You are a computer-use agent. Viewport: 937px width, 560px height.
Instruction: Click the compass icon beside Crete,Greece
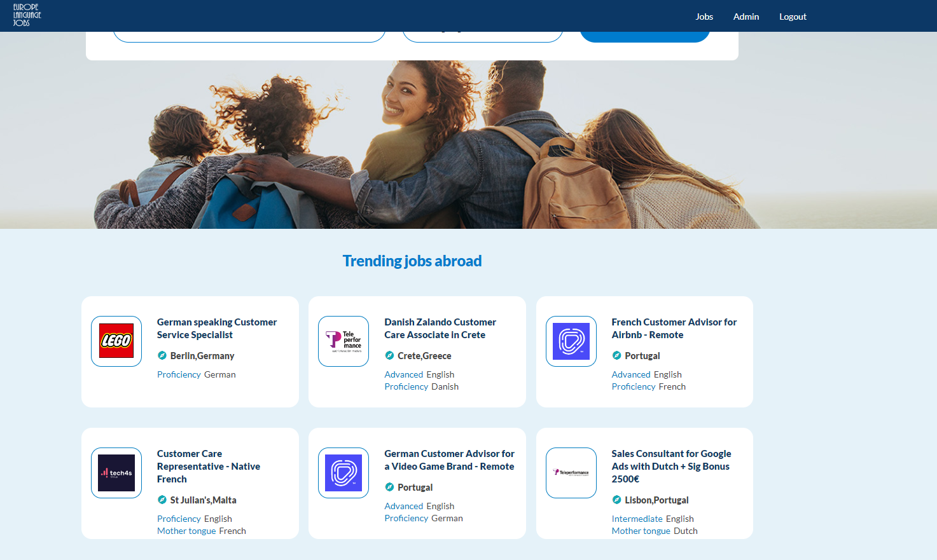coord(389,355)
